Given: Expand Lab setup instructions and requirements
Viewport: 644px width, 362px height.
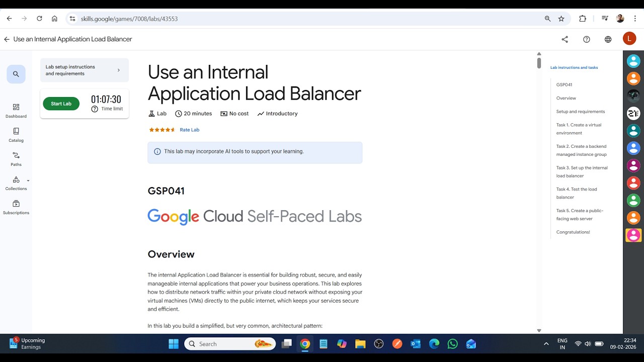Looking at the screenshot, I should tap(85, 70).
